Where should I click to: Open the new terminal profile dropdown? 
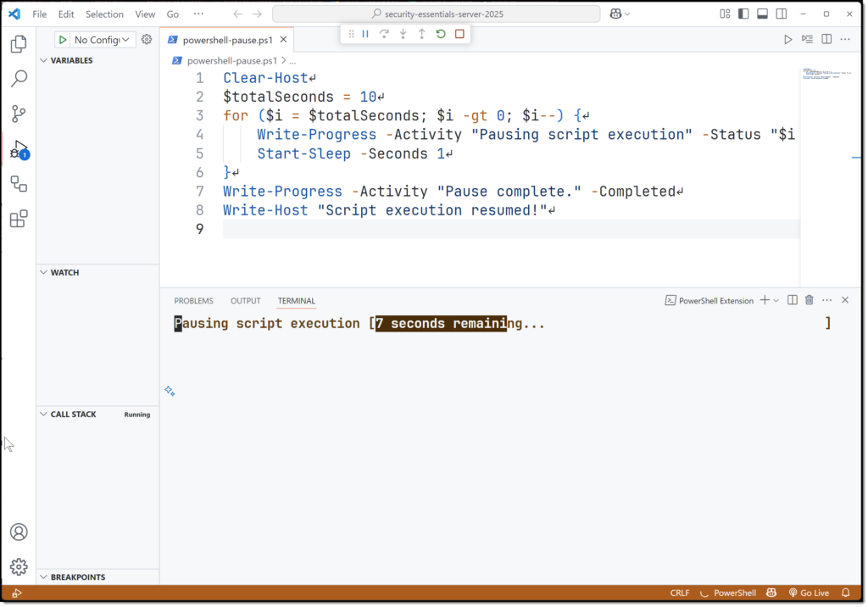pos(776,301)
